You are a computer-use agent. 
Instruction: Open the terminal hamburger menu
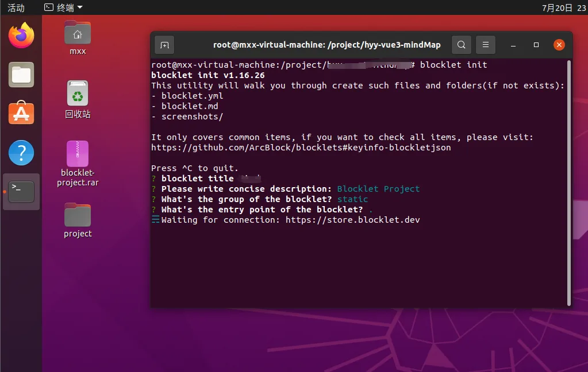[x=486, y=45]
